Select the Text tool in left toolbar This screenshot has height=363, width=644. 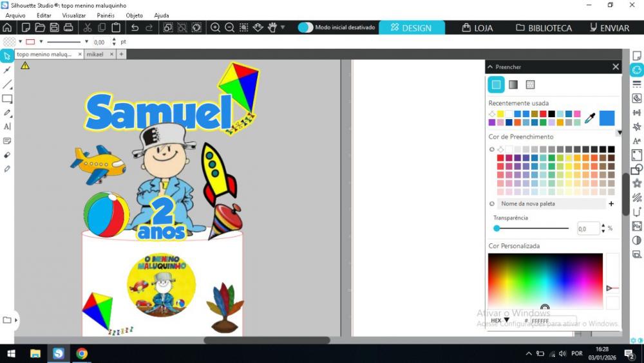point(7,127)
